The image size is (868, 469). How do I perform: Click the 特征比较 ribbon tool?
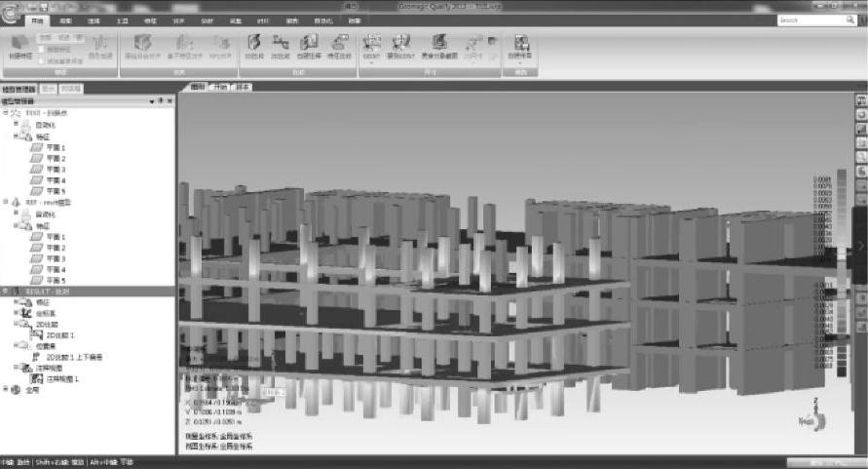(x=339, y=47)
